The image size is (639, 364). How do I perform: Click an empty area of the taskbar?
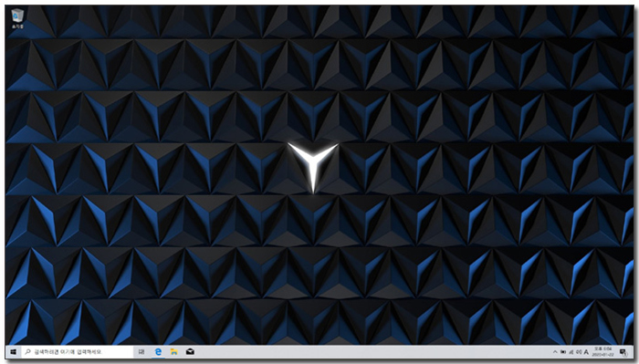(367, 352)
